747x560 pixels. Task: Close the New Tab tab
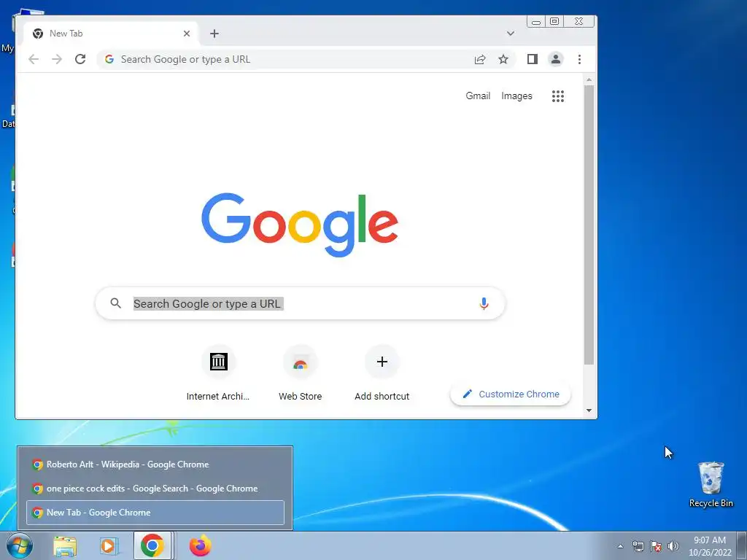[x=187, y=34]
